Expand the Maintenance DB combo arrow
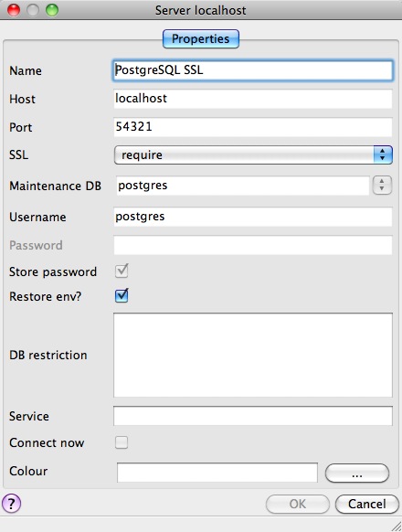 pos(382,186)
